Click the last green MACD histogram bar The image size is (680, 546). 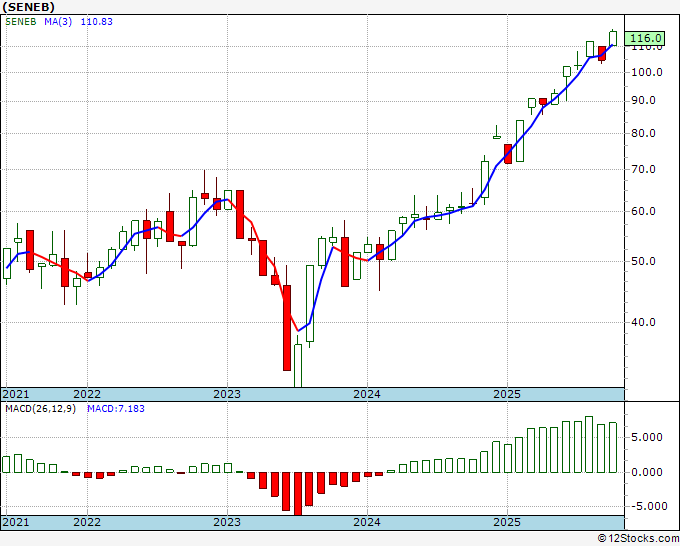click(613, 448)
